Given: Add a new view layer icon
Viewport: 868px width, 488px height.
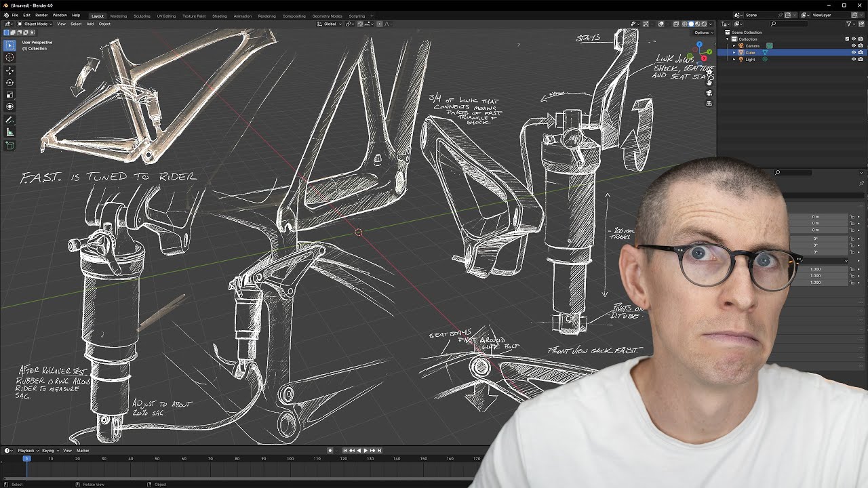Looking at the screenshot, I should [854, 15].
